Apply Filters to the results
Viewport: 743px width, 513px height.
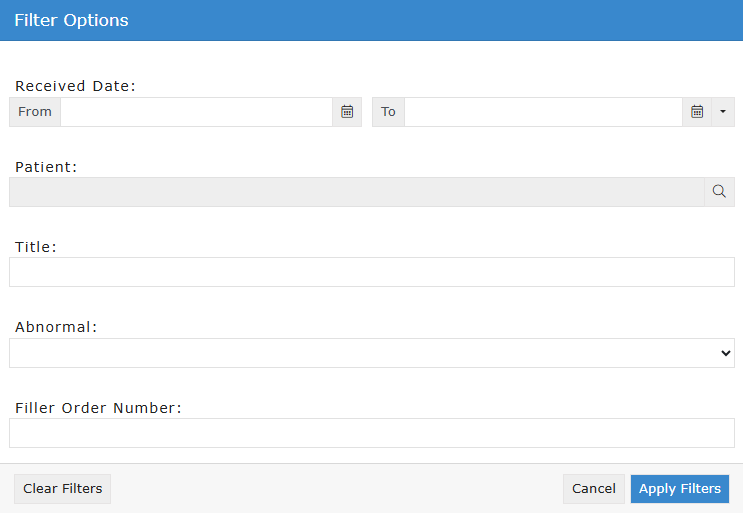[680, 489]
